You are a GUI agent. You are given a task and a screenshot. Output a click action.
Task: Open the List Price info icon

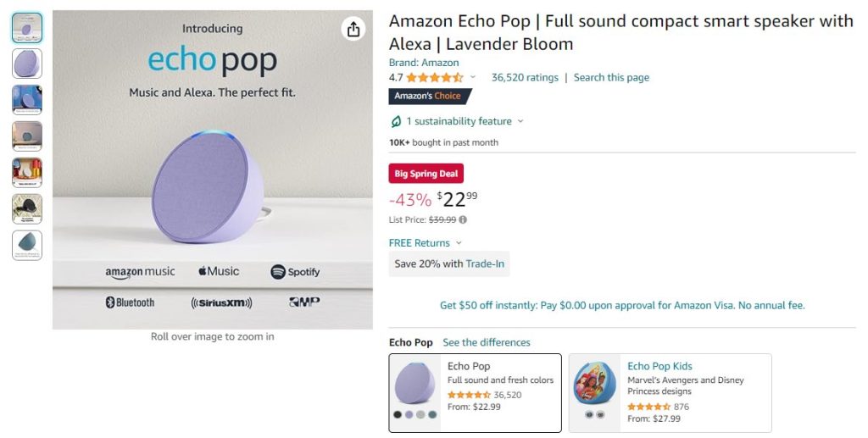(x=463, y=219)
